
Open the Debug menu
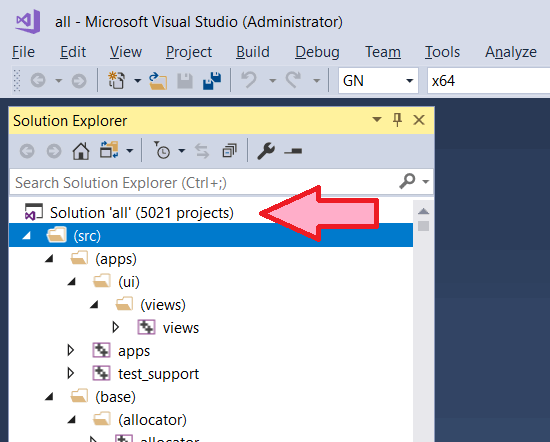317,52
